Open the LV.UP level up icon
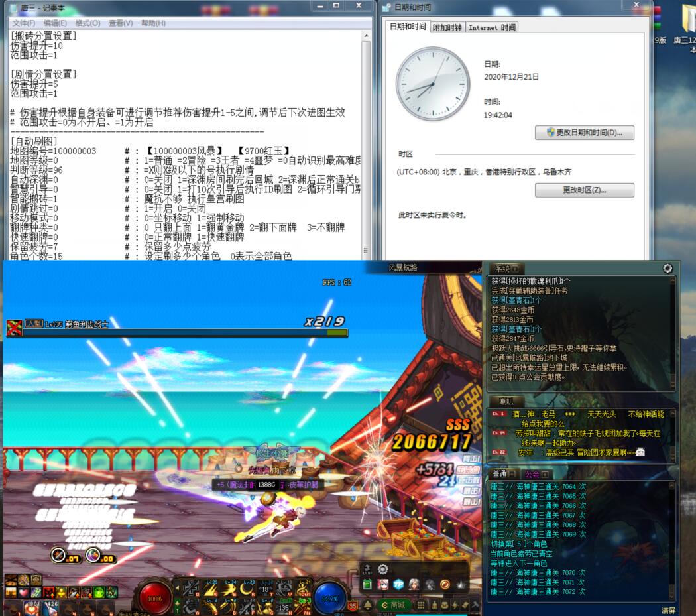 tap(367, 569)
